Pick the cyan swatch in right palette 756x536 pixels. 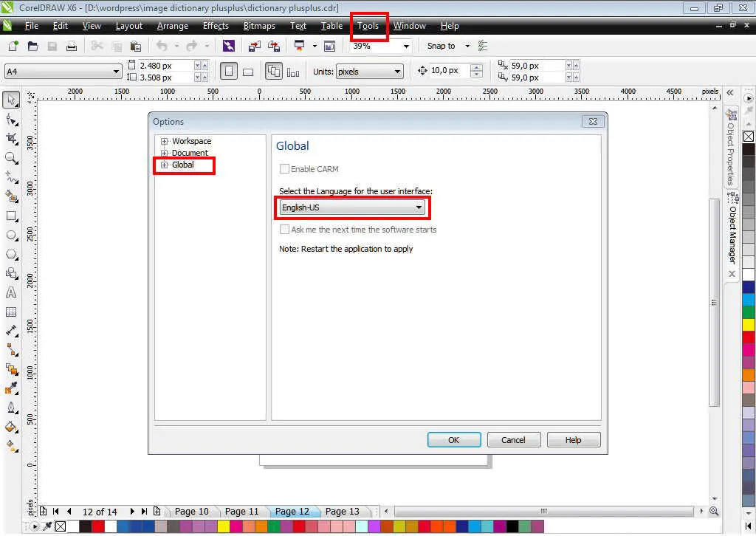click(749, 299)
